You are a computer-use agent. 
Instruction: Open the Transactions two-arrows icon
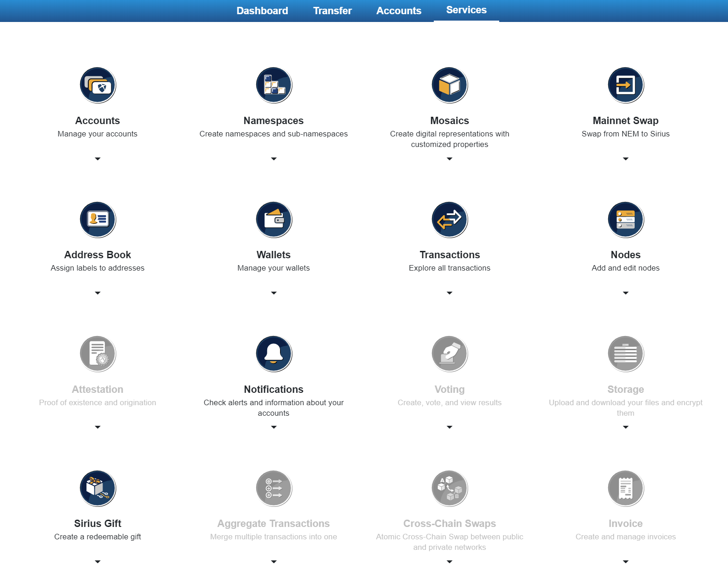(x=449, y=219)
